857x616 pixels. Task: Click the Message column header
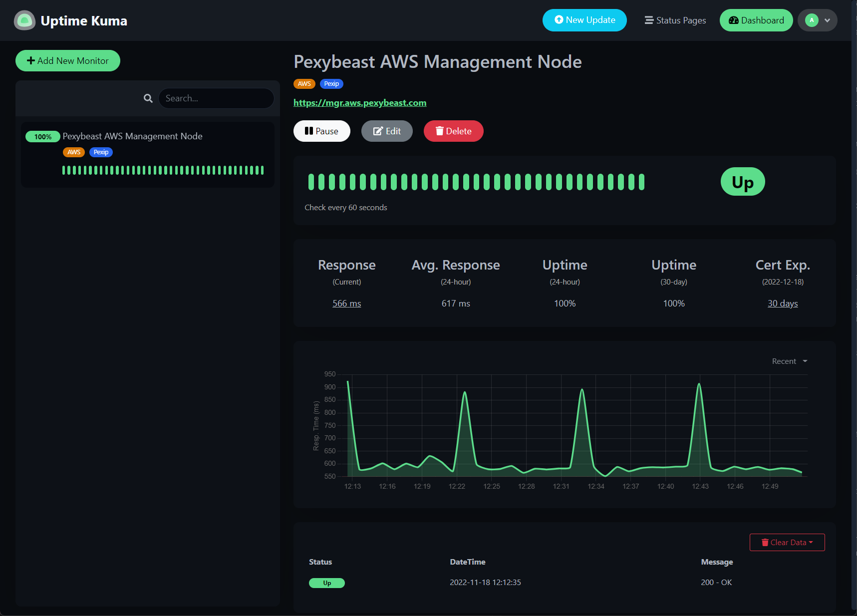click(717, 562)
